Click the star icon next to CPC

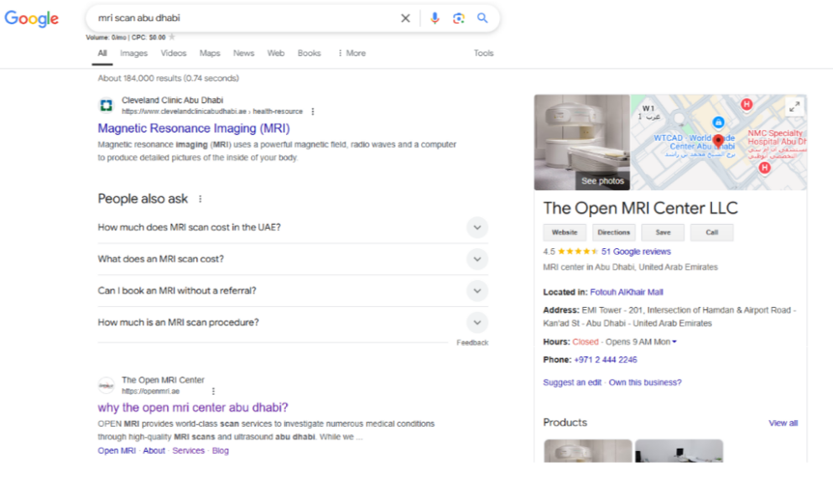[172, 37]
